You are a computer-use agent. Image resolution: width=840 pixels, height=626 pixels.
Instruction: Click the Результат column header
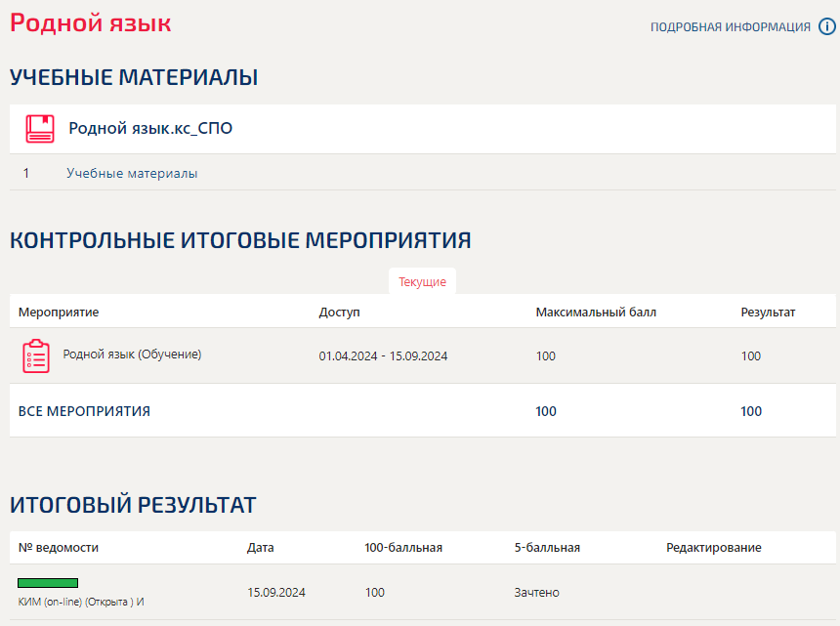click(x=768, y=312)
